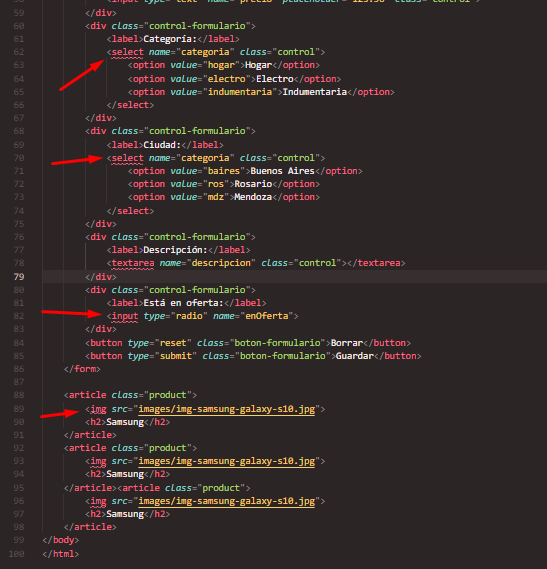Click the Buenos Aires option text
The height and width of the screenshot is (569, 547).
[x=282, y=171]
